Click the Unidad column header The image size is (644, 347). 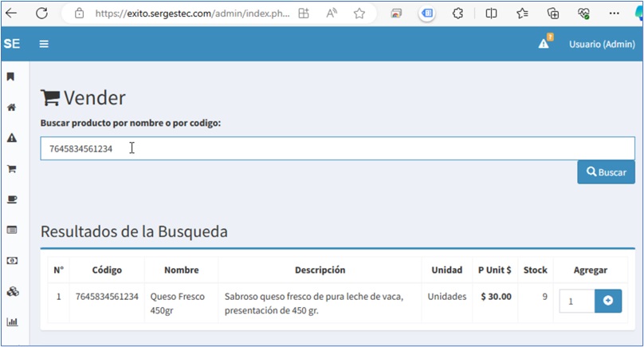(x=447, y=270)
